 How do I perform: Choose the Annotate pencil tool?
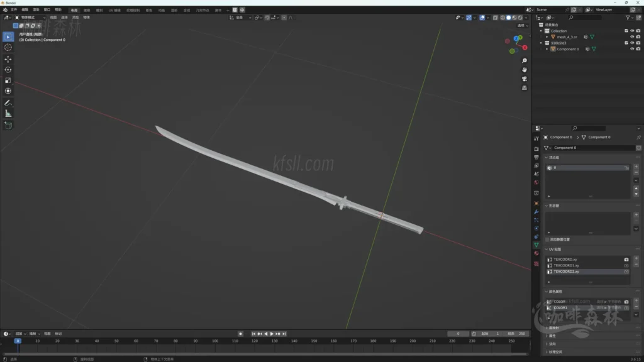pos(8,102)
